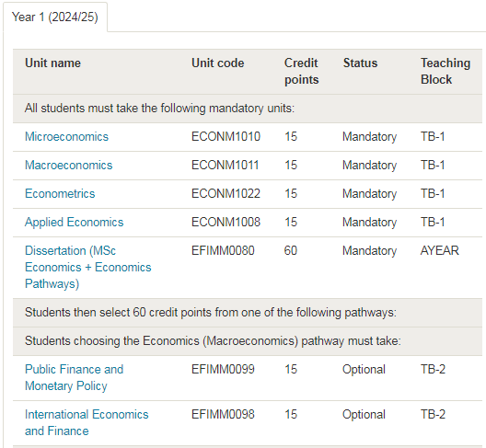Screen dimensions: 486x448
Task: Open the Dissertation (MSc Economics) unit link
Action: pos(88,267)
